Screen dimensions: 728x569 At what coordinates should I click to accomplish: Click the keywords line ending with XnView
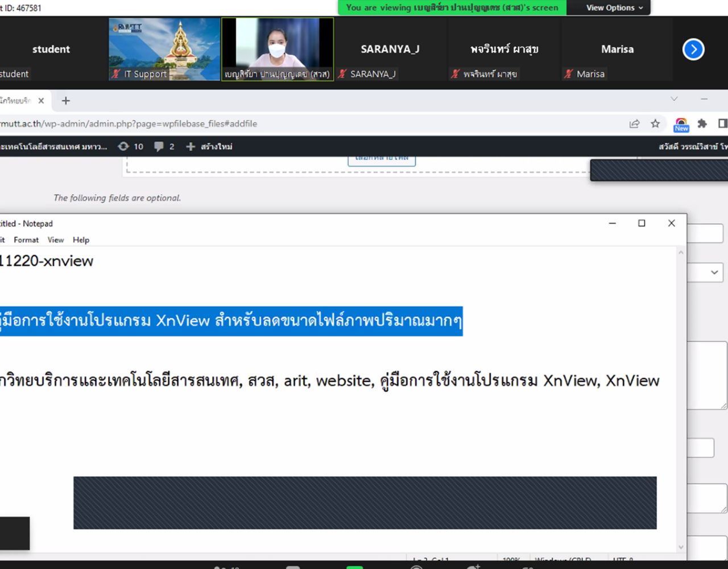tap(330, 381)
